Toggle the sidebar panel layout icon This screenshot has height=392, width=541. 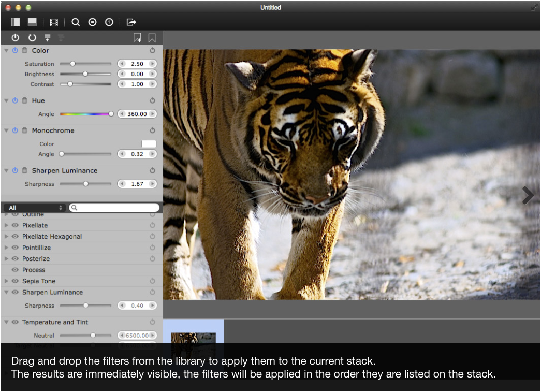pyautogui.click(x=15, y=22)
